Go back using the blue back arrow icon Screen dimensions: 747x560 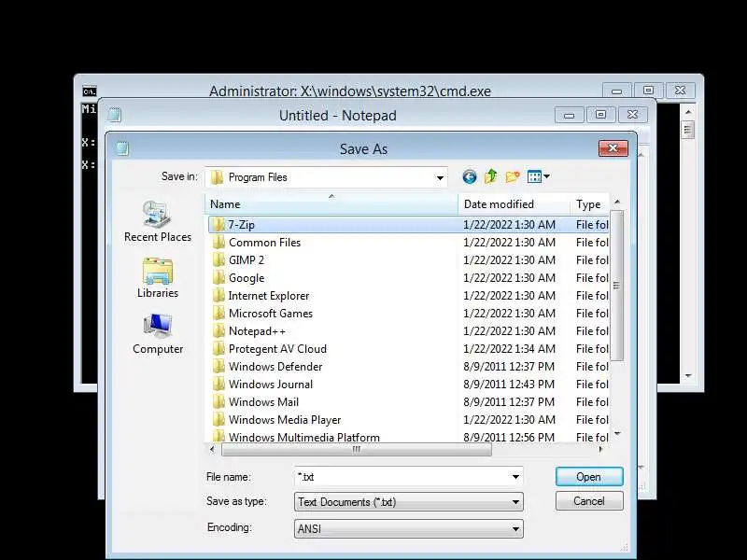(x=470, y=177)
